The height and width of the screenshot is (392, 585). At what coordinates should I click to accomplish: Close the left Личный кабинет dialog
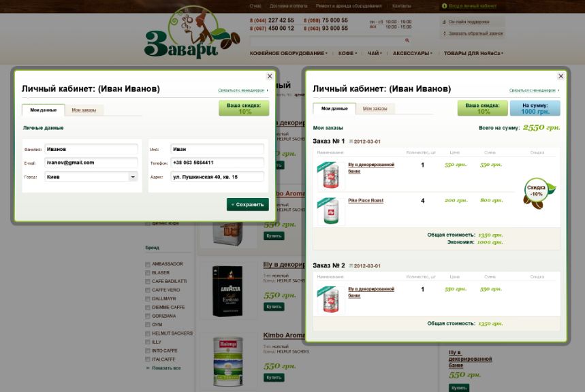[x=270, y=76]
